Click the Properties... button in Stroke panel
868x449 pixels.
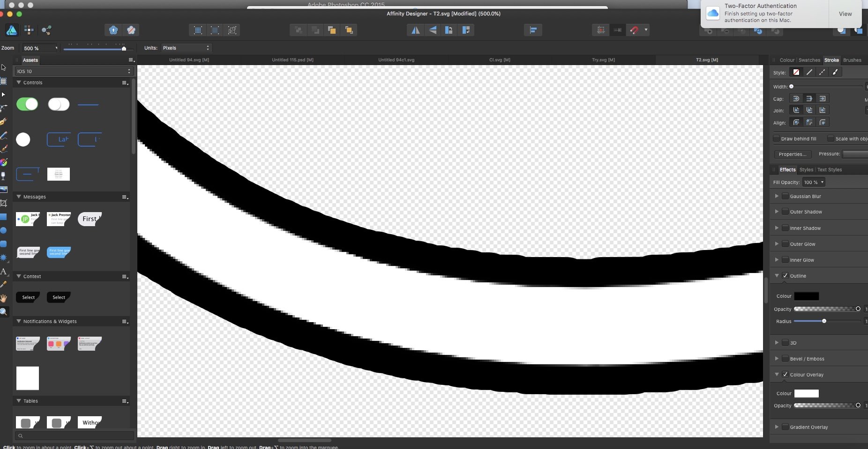pyautogui.click(x=793, y=155)
